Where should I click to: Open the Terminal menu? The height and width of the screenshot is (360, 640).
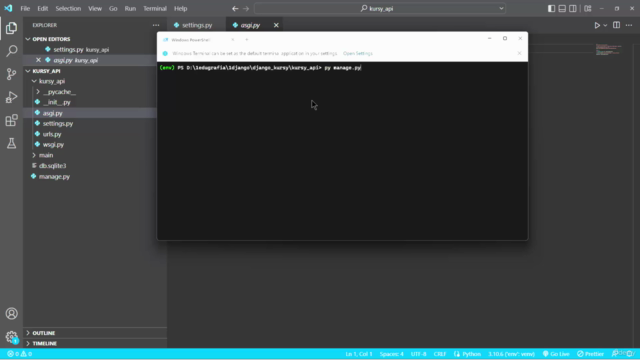tap(155, 9)
